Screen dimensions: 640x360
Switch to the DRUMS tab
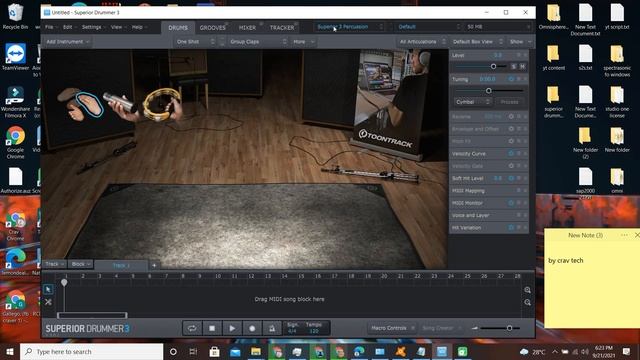178,27
